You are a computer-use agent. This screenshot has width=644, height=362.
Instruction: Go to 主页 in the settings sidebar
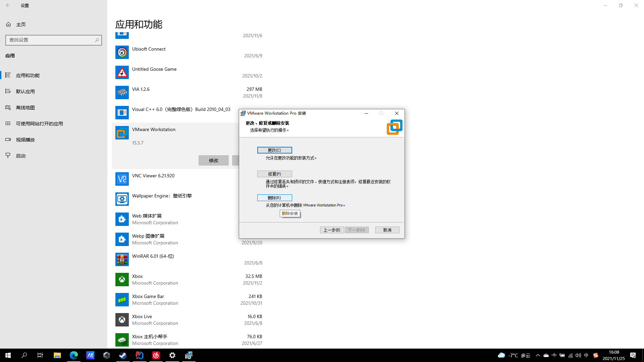(21, 24)
